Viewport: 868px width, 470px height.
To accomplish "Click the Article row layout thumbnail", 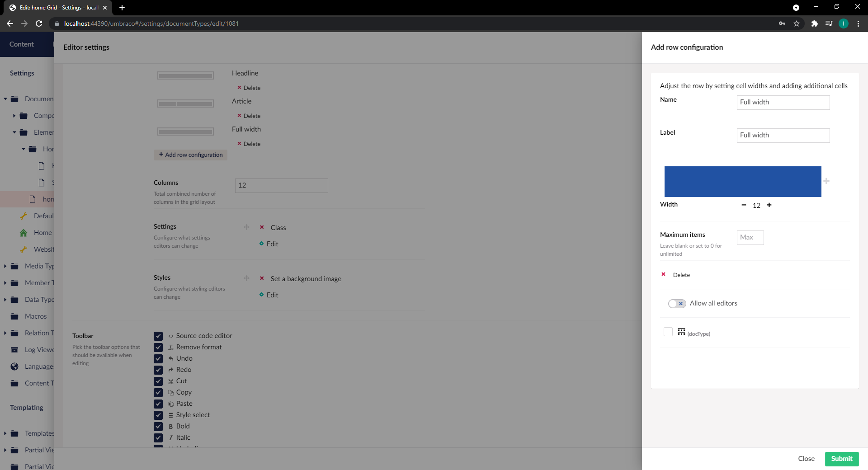I will (185, 104).
